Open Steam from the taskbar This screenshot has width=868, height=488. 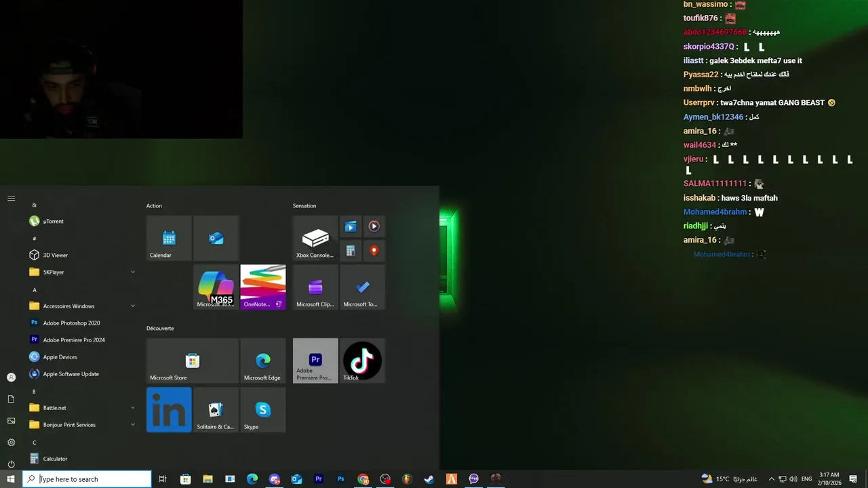click(x=429, y=479)
